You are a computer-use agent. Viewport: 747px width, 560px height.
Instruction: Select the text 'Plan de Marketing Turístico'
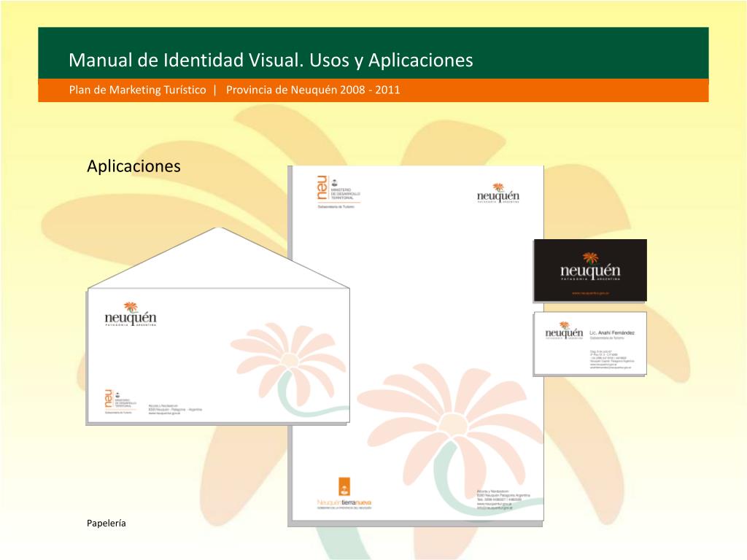[138, 90]
